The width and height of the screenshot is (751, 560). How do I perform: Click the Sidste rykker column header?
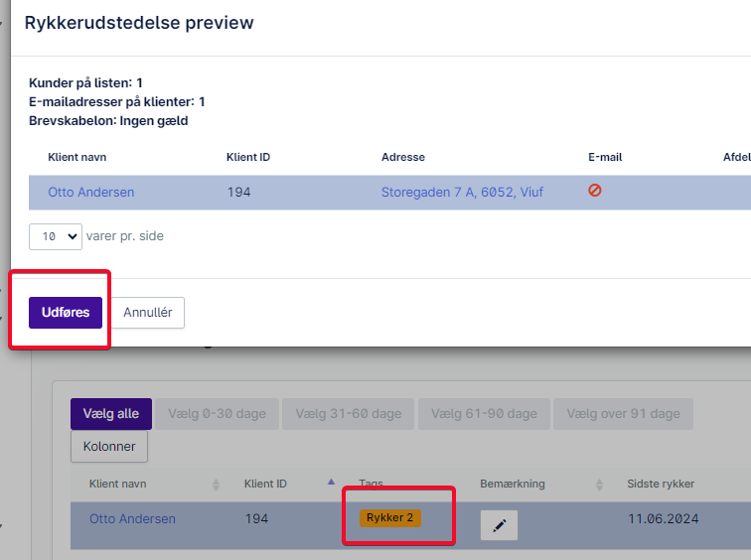(661, 484)
